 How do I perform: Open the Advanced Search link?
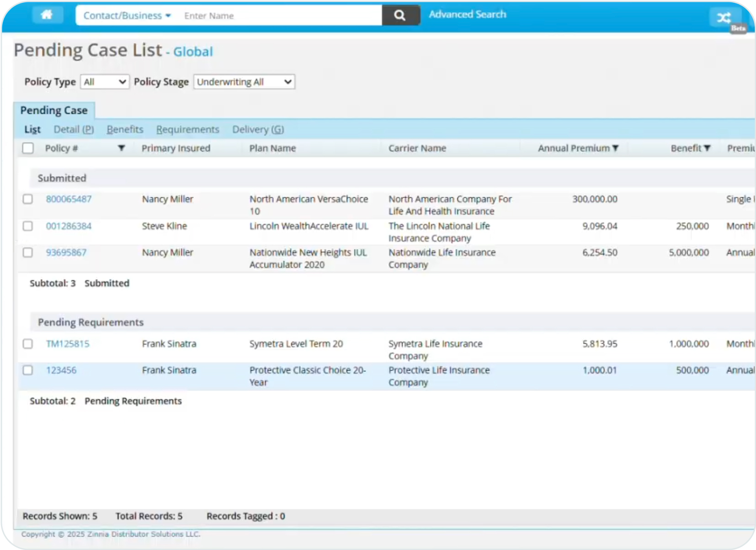[x=467, y=15]
